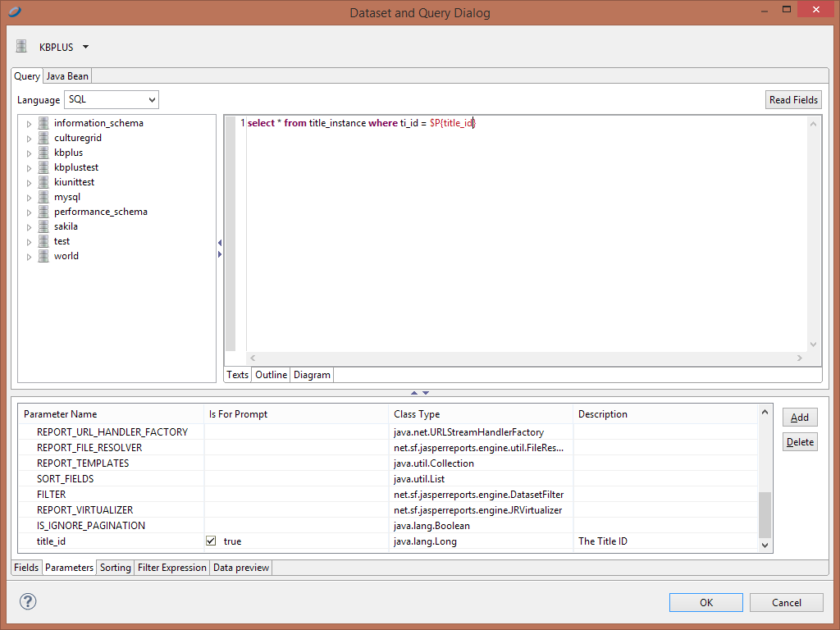The width and height of the screenshot is (840, 630).
Task: Select the mysql database icon
Action: click(43, 197)
